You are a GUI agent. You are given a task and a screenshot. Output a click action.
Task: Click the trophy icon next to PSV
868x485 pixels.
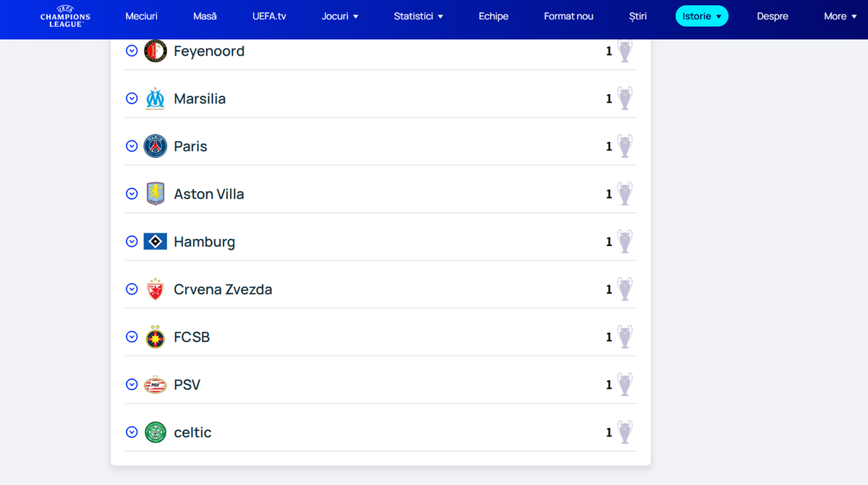pos(624,384)
